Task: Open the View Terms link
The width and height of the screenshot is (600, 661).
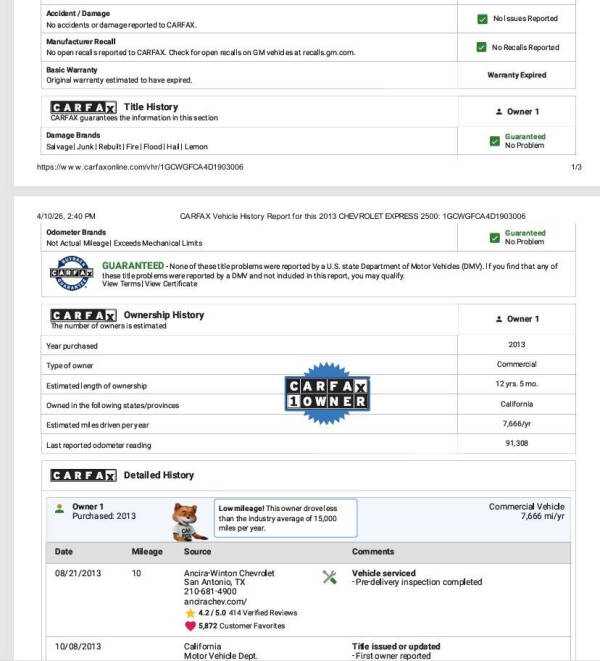Action: [x=121, y=284]
